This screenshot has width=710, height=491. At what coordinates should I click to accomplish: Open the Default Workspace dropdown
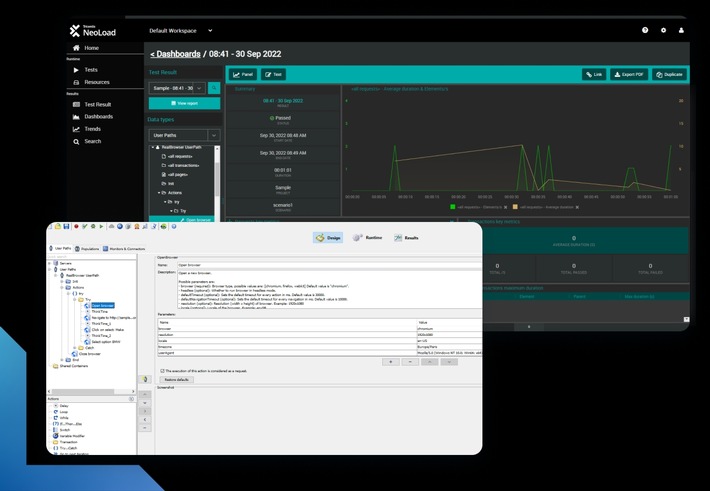click(x=181, y=31)
